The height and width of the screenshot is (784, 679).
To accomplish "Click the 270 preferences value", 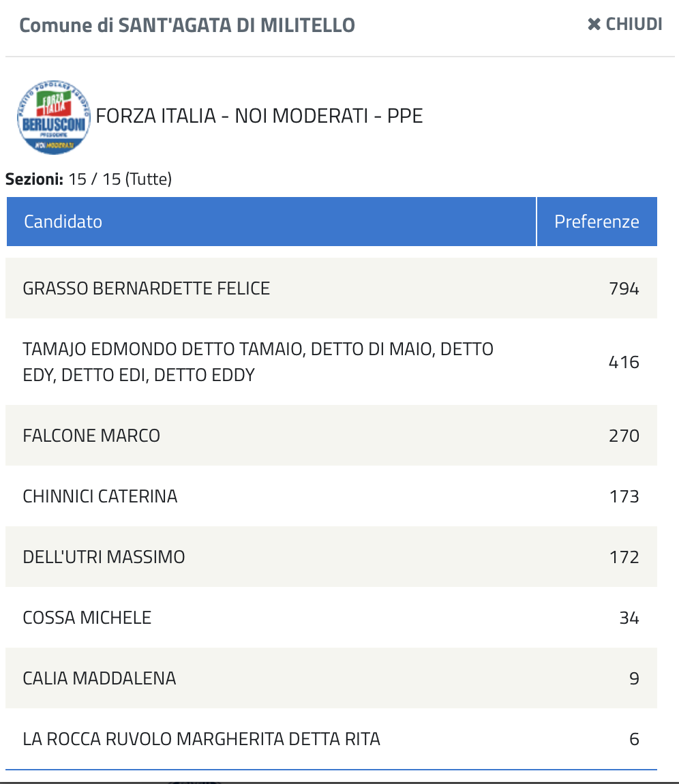I will pyautogui.click(x=624, y=436).
